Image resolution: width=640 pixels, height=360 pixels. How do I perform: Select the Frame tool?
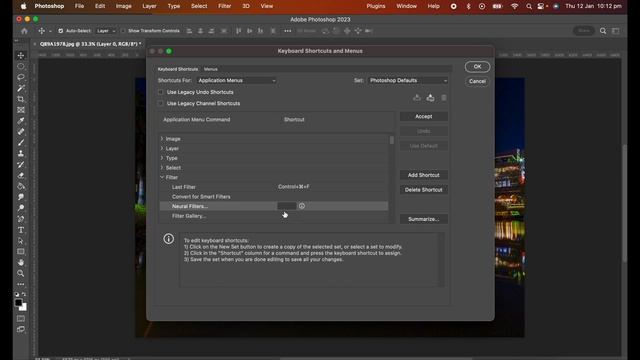coord(21,110)
